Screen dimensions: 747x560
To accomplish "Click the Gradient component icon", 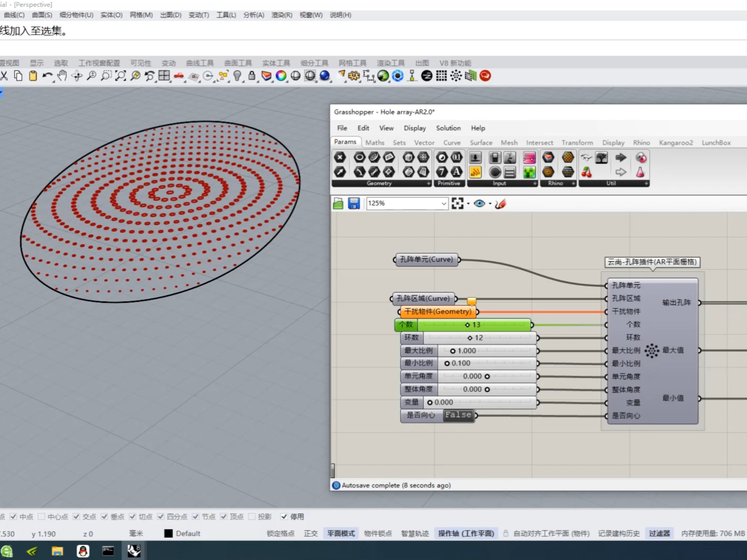I will click(530, 157).
